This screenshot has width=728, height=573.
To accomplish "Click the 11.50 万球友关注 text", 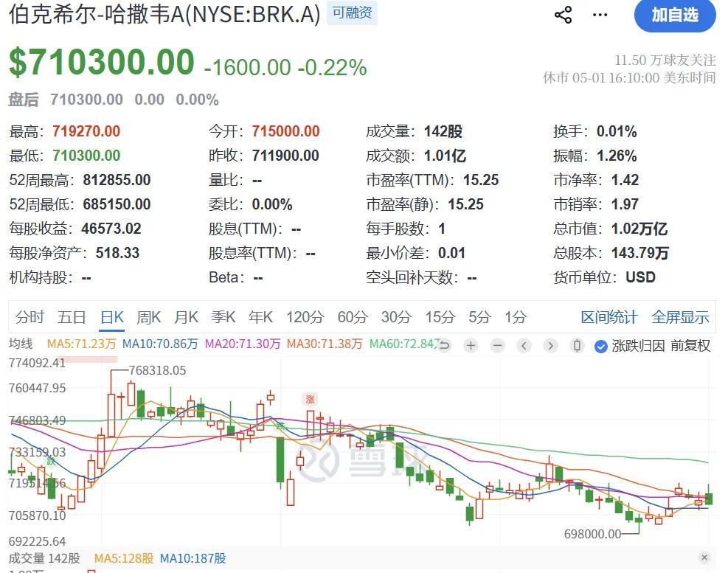I will click(x=665, y=60).
